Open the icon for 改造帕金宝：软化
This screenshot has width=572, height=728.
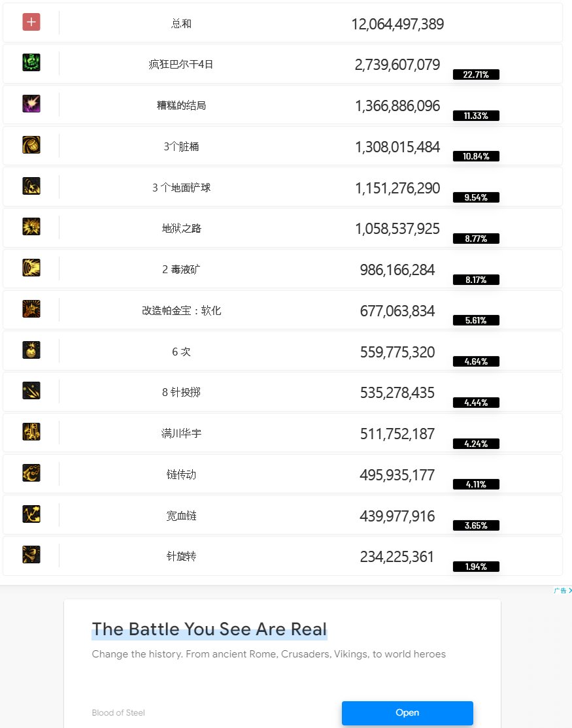coord(31,308)
